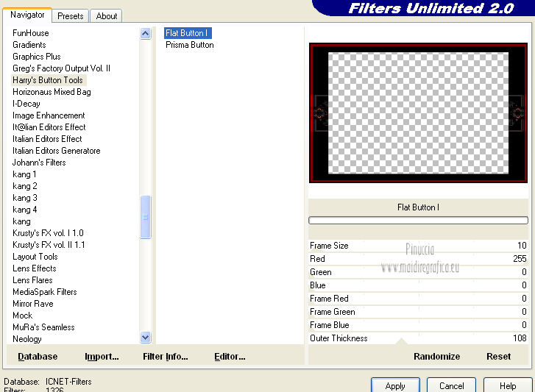The width and height of the screenshot is (535, 392).
Task: Click the filter list scroll-up arrow
Action: pyautogui.click(x=146, y=33)
